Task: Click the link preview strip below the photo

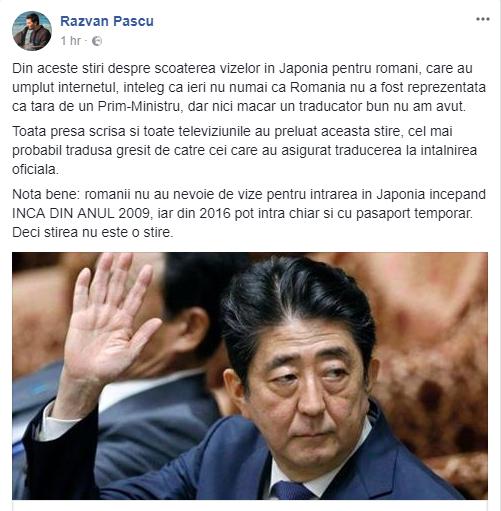Action: coord(250,505)
